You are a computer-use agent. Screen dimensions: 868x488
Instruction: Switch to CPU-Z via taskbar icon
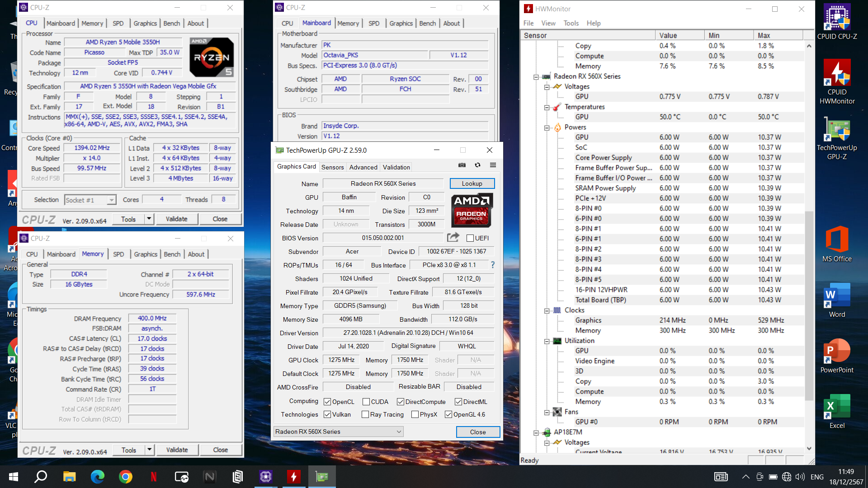[x=266, y=476]
